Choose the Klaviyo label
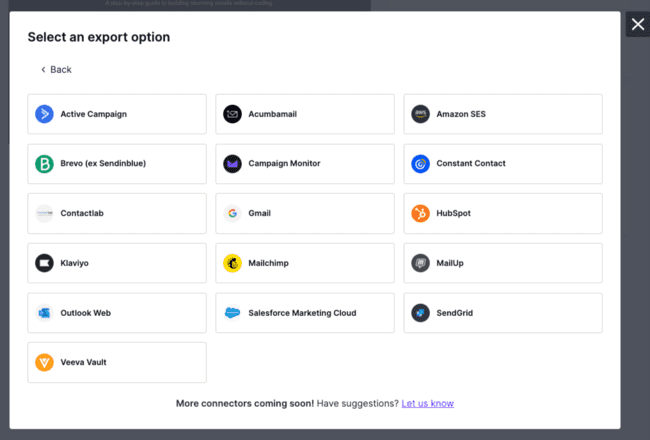This screenshot has height=440, width=650. (75, 263)
